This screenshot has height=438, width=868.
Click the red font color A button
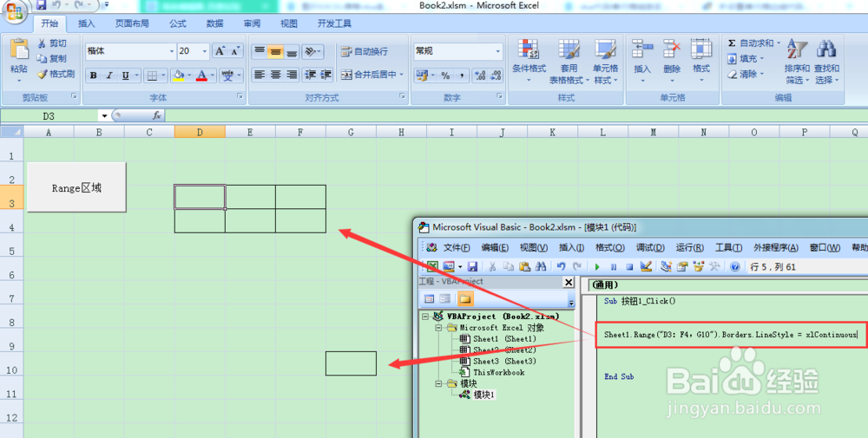tap(201, 75)
